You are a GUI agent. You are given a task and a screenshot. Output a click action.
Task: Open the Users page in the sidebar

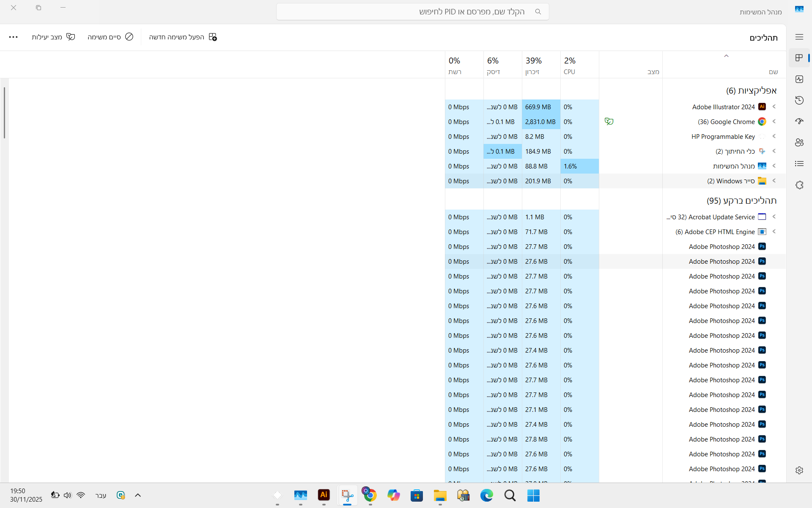pyautogui.click(x=799, y=143)
